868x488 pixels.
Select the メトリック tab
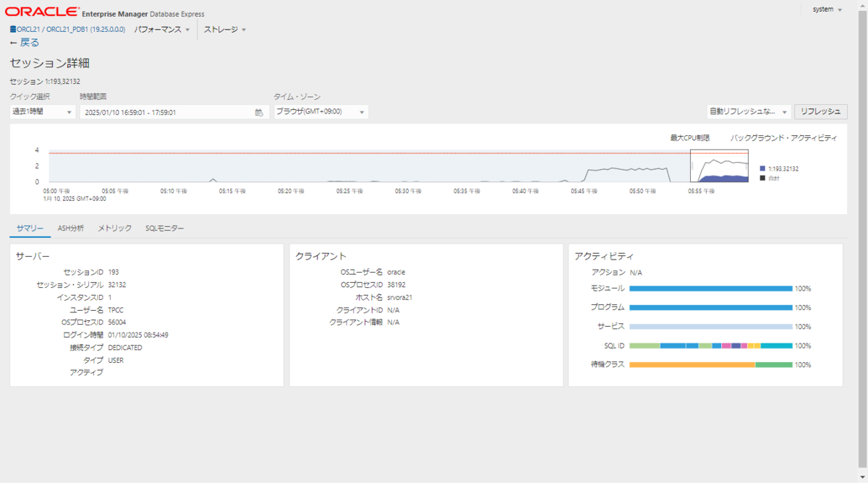(x=114, y=228)
